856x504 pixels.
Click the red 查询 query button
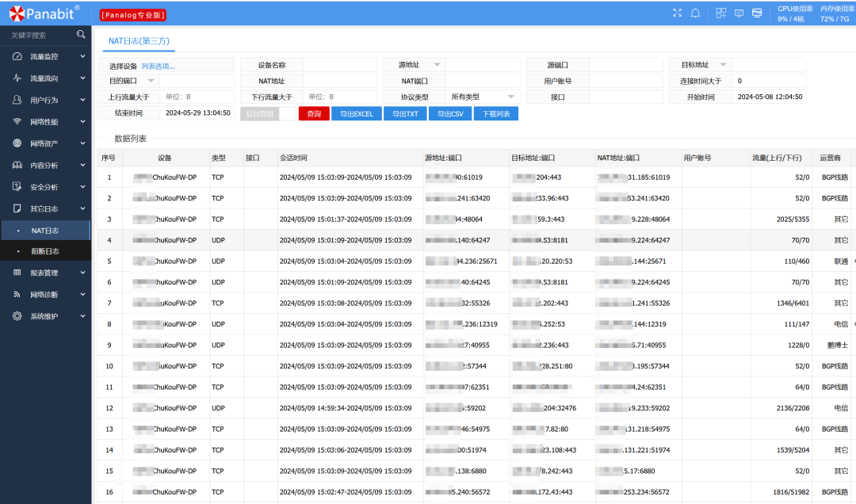(x=314, y=113)
